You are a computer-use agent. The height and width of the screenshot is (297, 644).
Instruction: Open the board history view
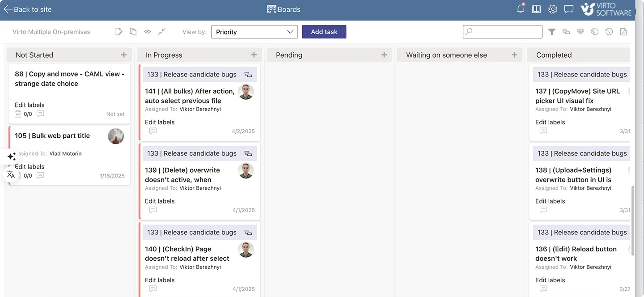pyautogui.click(x=609, y=31)
